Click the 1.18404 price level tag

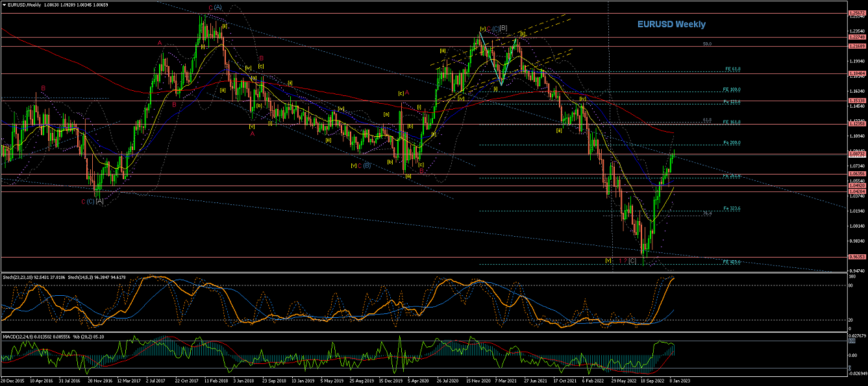(x=858, y=73)
